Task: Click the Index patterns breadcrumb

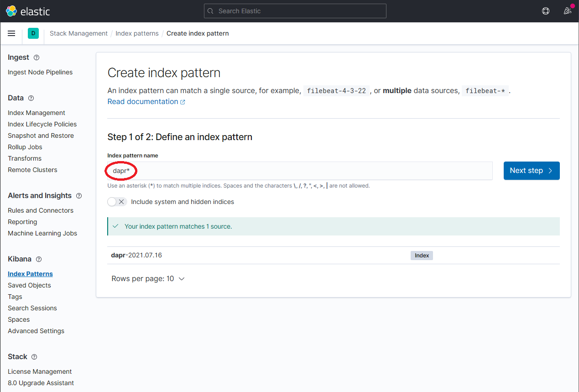Action: coord(137,33)
